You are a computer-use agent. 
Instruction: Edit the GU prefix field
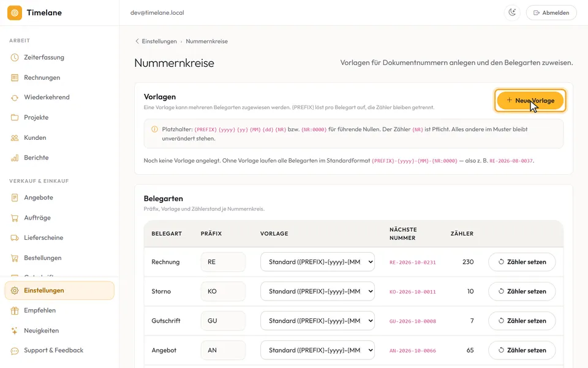pos(223,321)
